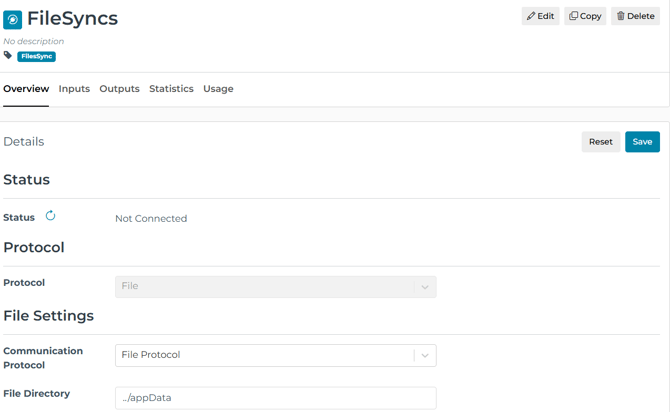Open the Communication Protocol dropdown
Viewport: 670px width, 412px height.
pos(276,355)
